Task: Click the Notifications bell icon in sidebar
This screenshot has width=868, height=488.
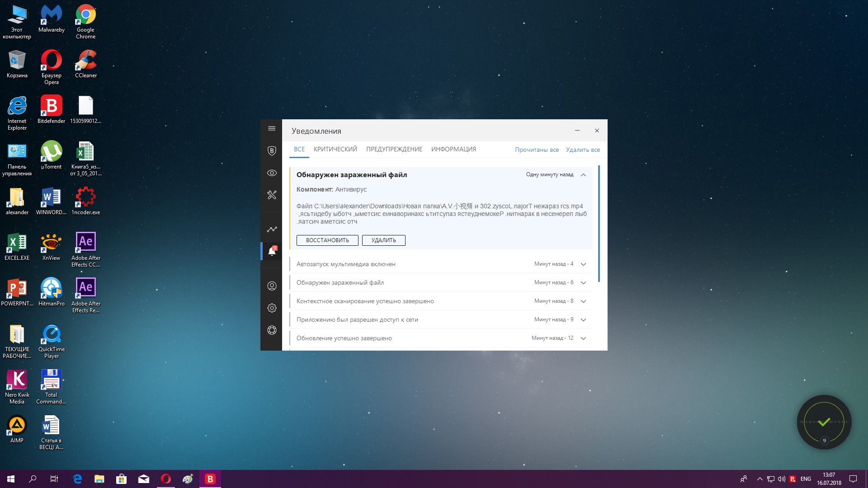Action: tap(272, 251)
